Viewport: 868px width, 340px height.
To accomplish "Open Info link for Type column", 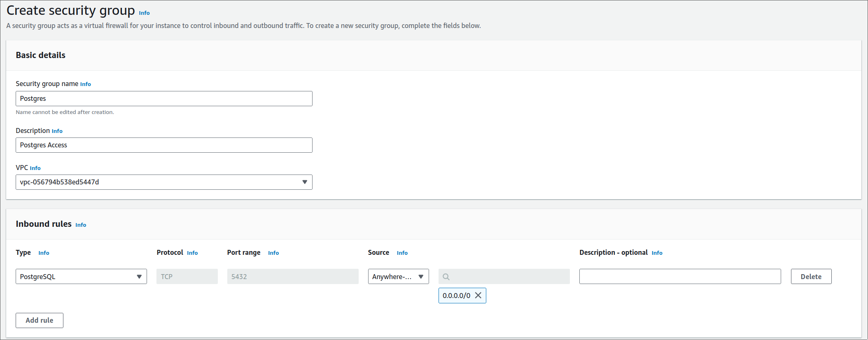I will pos(44,253).
